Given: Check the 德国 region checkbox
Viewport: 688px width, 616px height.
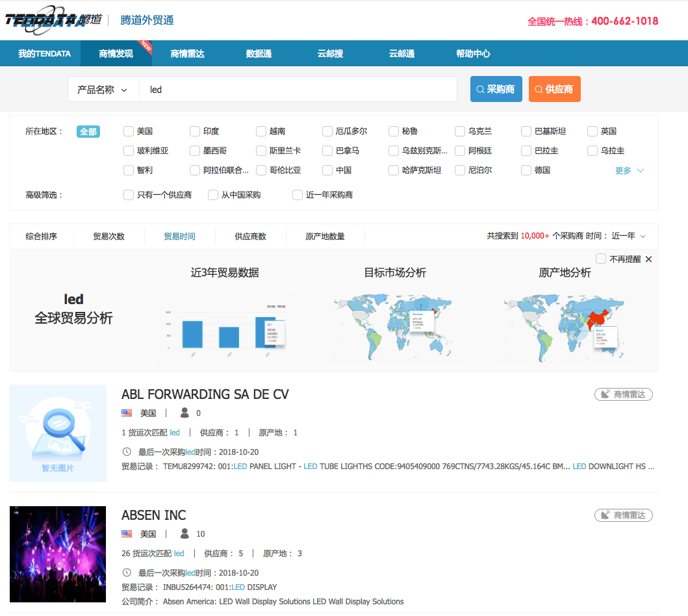Looking at the screenshot, I should click(x=526, y=170).
